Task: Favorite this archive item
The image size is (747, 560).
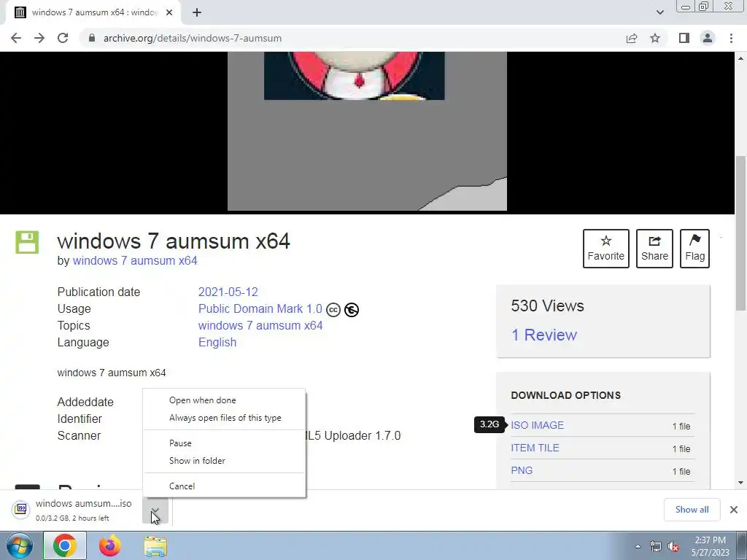Action: (x=606, y=249)
